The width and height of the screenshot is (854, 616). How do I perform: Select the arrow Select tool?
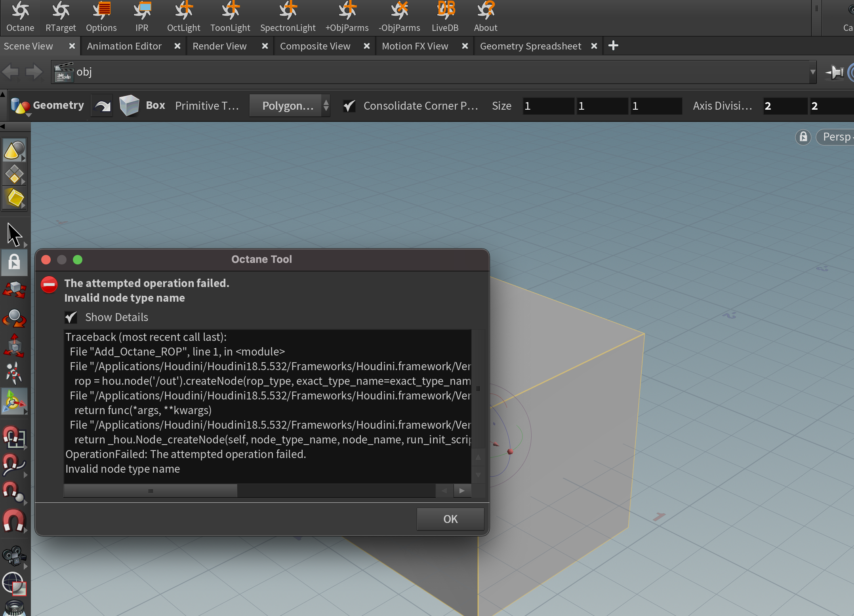pyautogui.click(x=14, y=234)
